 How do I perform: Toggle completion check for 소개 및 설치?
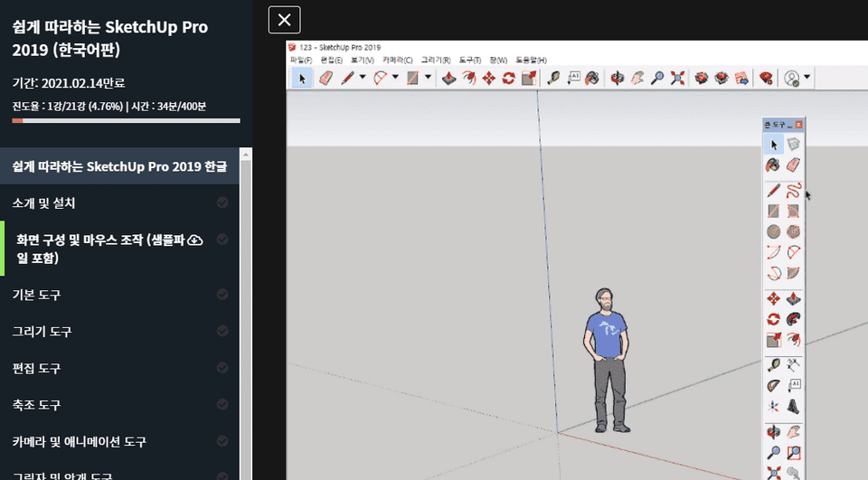(x=222, y=202)
